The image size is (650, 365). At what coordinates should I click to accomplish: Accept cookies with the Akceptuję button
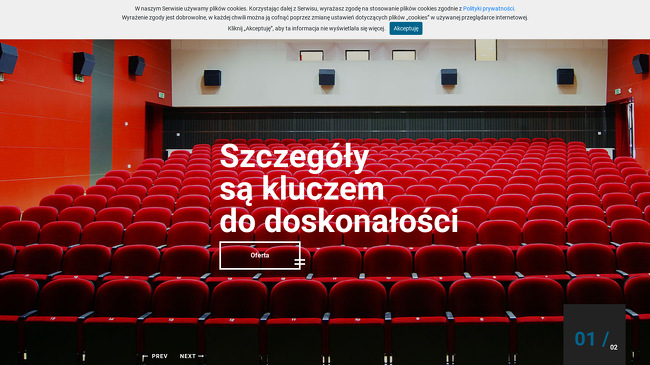pos(406,29)
